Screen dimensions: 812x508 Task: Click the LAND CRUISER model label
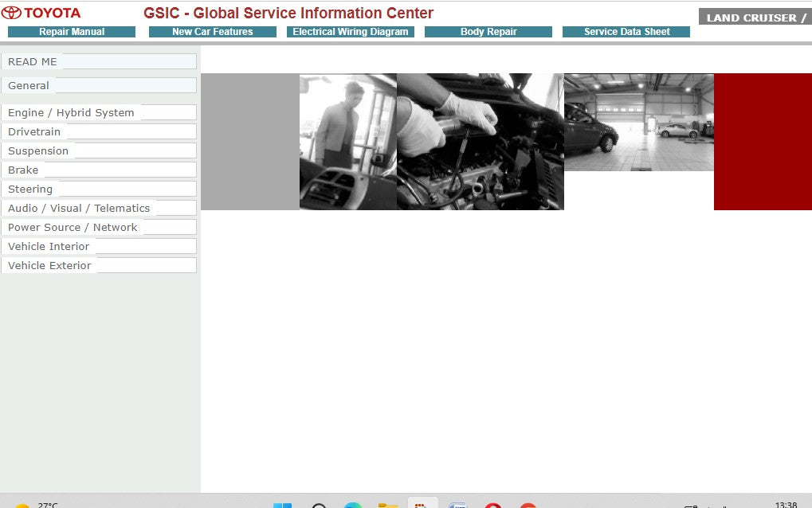755,17
